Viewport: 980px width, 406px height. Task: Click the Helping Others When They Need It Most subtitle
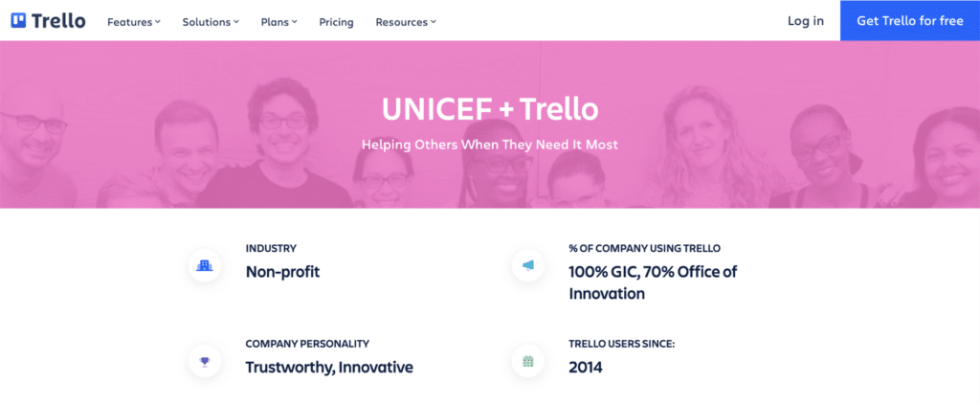pos(489,145)
